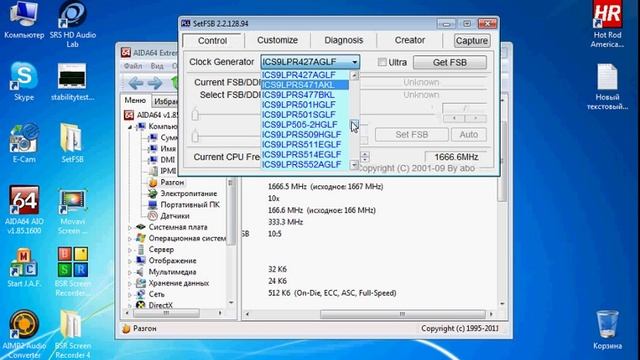Open E-Cam desktop shortcut
The image size is (640, 360).
24,144
